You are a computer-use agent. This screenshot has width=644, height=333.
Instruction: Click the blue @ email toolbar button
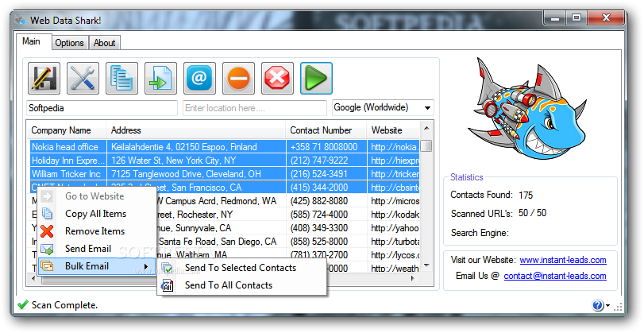(x=199, y=78)
